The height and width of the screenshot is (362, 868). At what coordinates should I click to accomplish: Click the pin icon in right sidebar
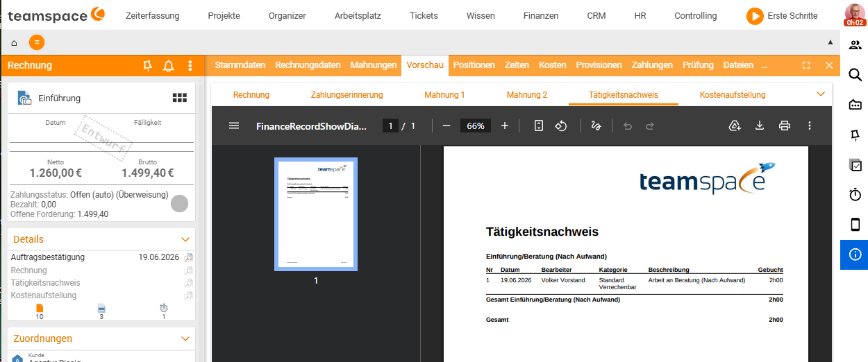pyautogui.click(x=855, y=135)
